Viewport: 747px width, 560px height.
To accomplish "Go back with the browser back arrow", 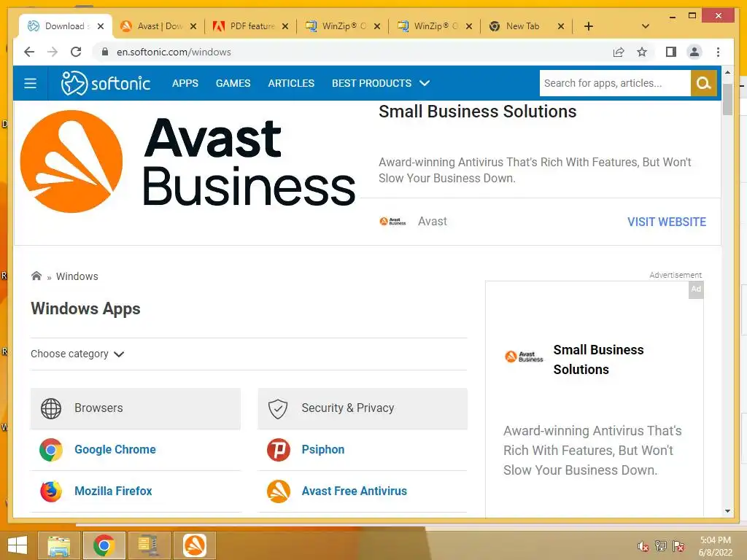I will [x=29, y=52].
